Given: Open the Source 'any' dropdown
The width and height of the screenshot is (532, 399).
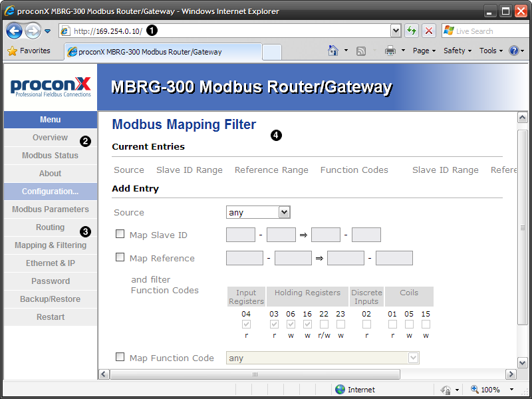Looking at the screenshot, I should [258, 212].
